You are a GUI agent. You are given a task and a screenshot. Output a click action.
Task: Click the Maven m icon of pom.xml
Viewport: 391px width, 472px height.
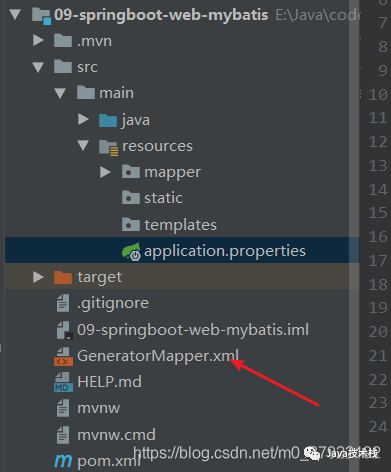tap(63, 461)
